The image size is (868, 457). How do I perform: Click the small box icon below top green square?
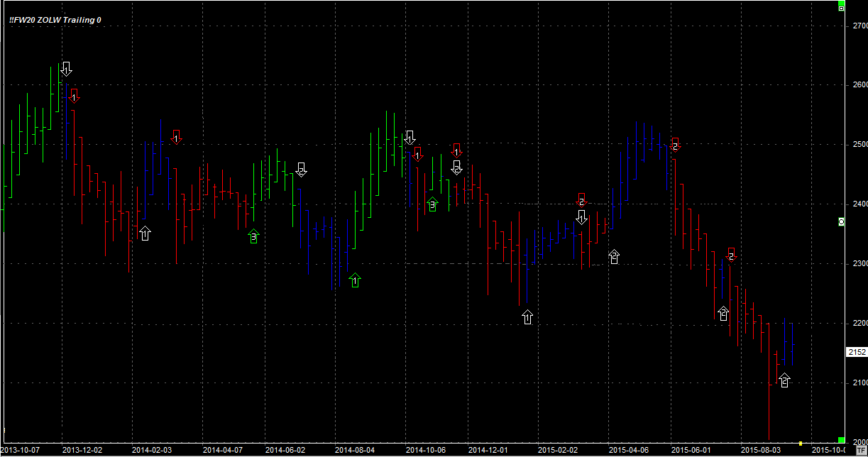[x=842, y=9]
